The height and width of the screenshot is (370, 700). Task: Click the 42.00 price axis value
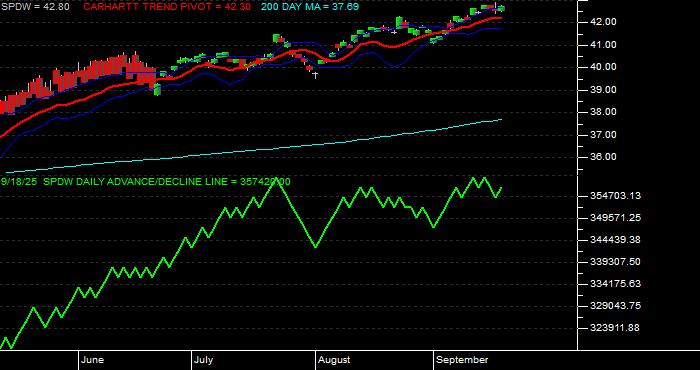click(604, 22)
